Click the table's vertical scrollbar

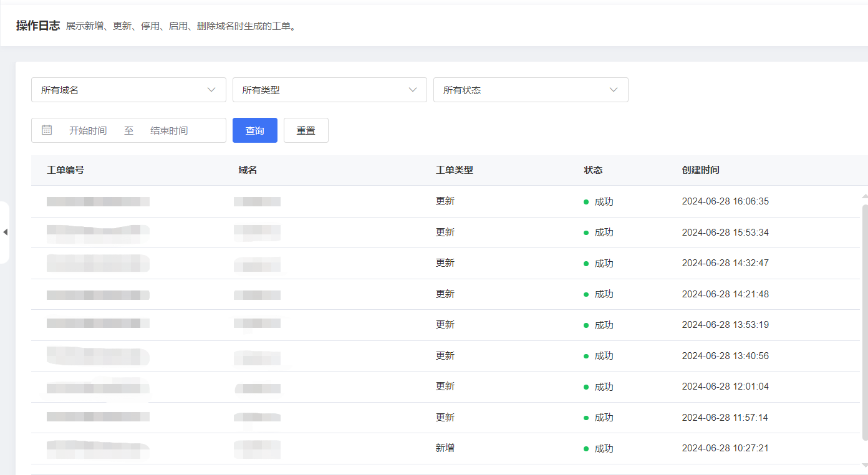[864, 322]
